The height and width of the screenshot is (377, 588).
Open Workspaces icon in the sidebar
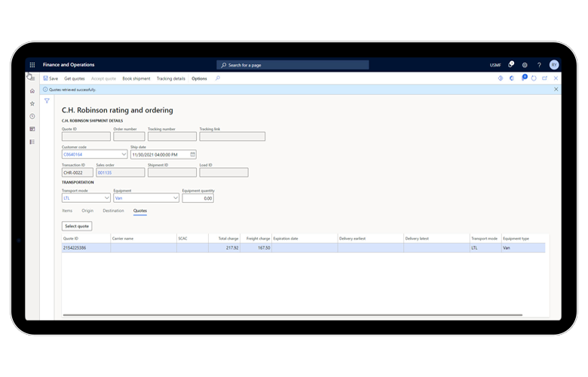(x=32, y=129)
